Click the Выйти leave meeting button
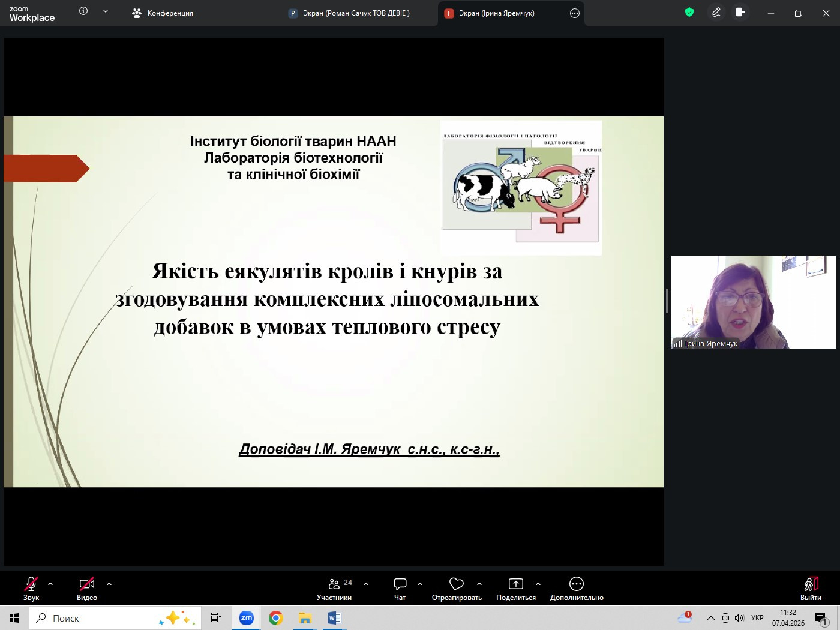 pos(811,588)
